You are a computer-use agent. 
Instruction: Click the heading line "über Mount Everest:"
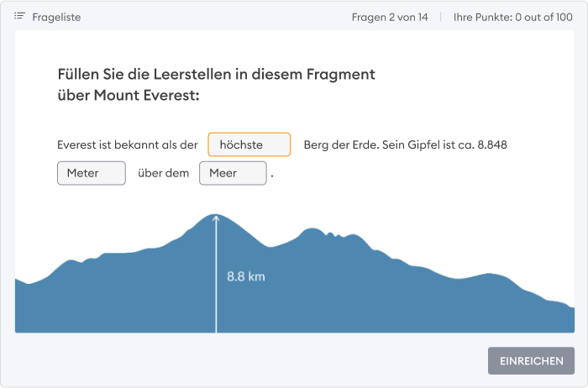click(129, 95)
